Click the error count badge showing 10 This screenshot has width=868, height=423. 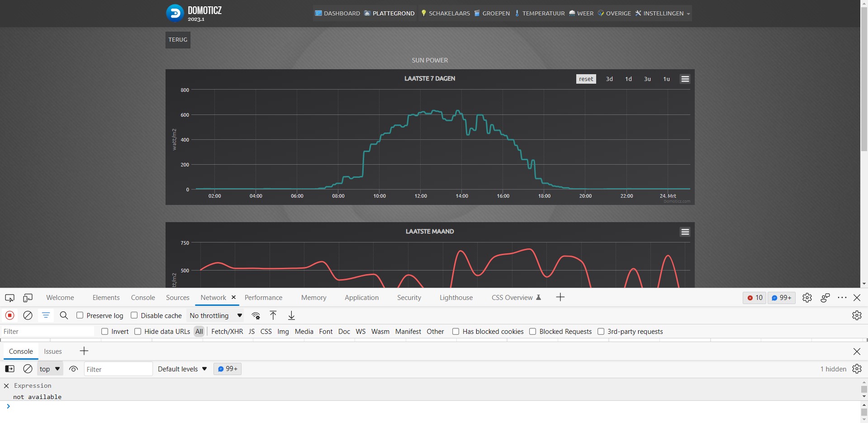[754, 298]
